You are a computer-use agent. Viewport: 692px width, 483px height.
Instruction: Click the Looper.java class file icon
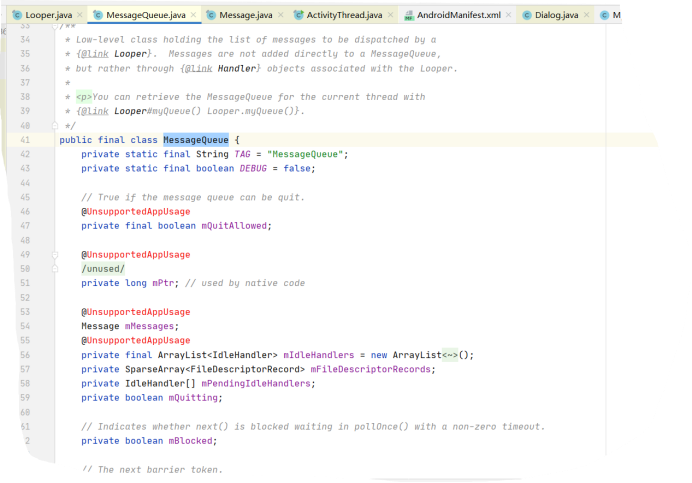click(x=17, y=15)
